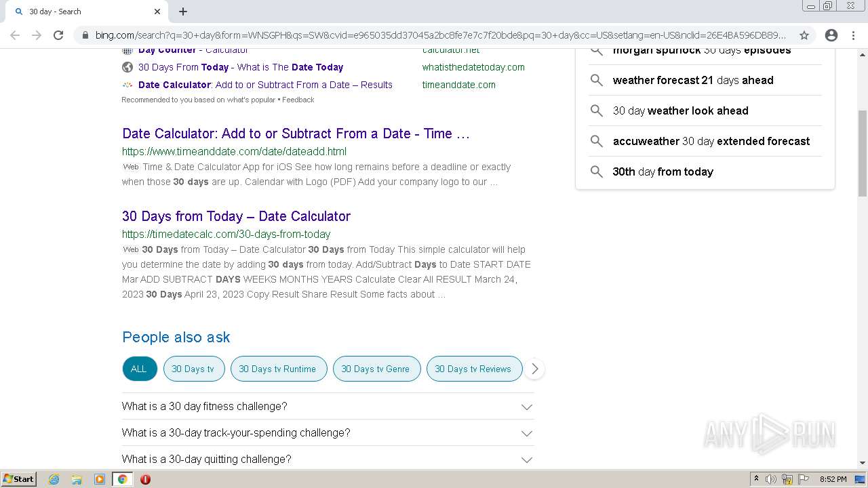Screen dimensions: 868x488
Task: Open the Chrome three-dot menu
Action: (x=853, y=35)
